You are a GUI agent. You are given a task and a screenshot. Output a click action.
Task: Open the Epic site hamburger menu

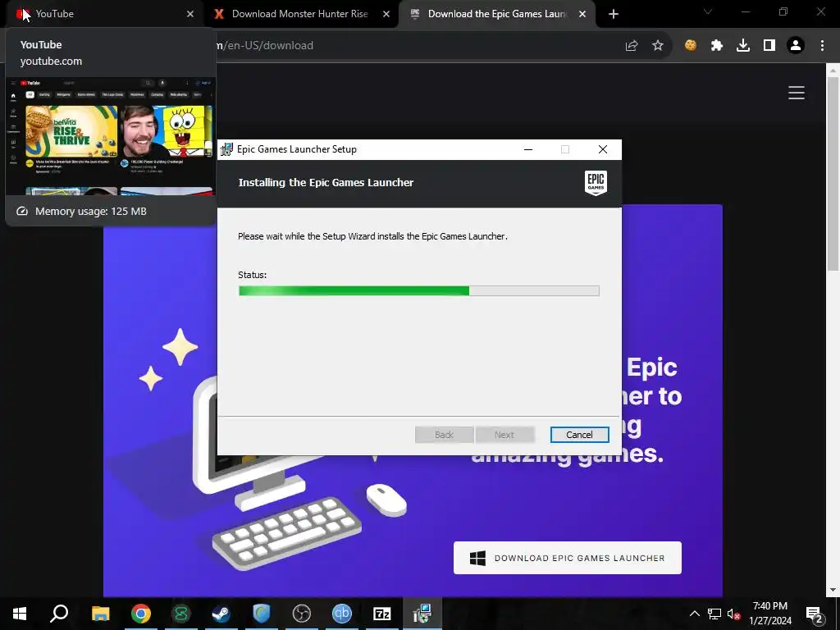coord(797,93)
